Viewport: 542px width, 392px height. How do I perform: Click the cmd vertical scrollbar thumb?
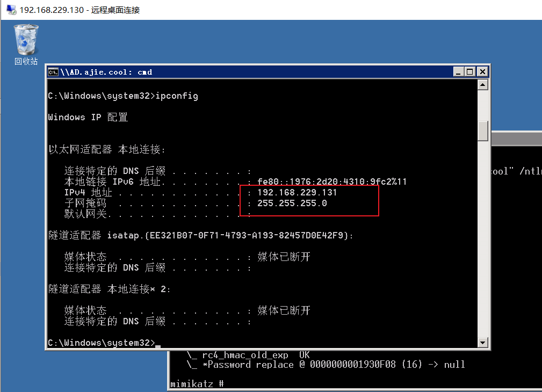pyautogui.click(x=482, y=131)
